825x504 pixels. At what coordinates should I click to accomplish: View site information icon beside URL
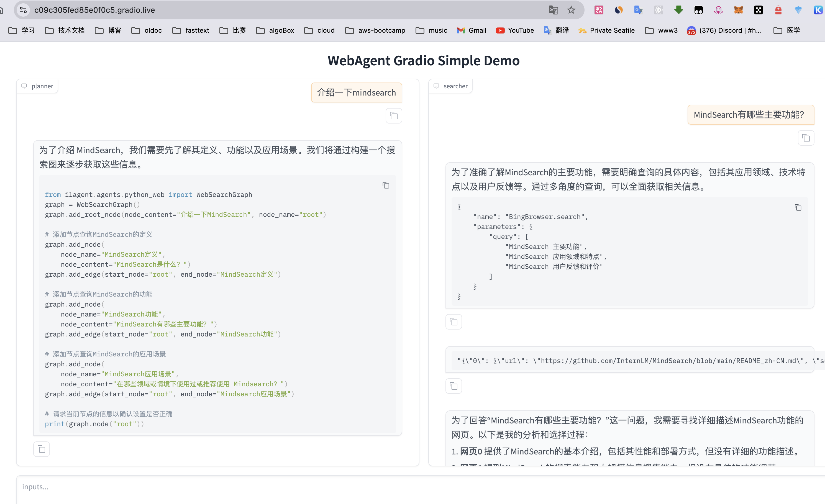point(23,10)
